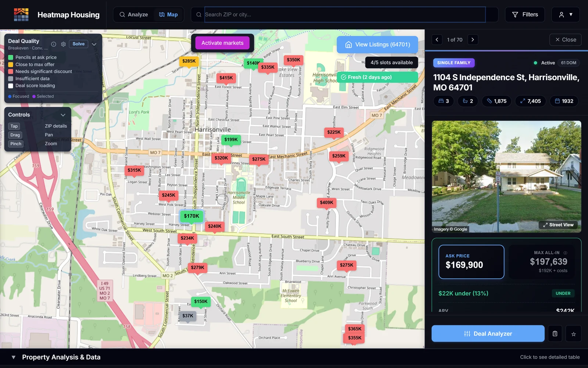Image resolution: width=588 pixels, height=368 pixels.
Task: Open the Deal Analyzer
Action: (x=488, y=333)
